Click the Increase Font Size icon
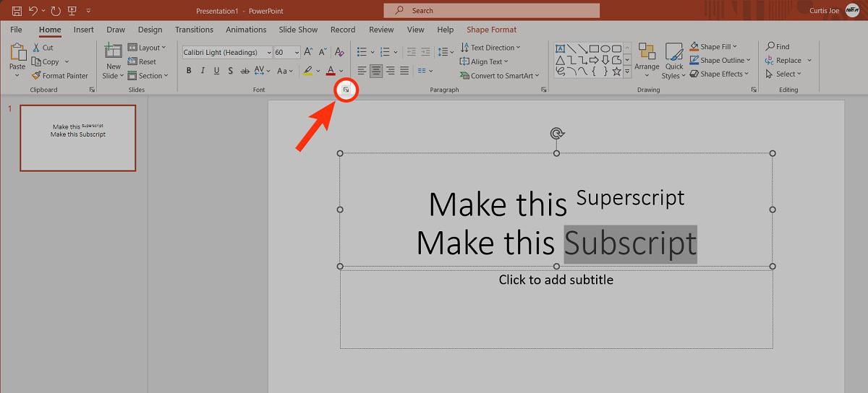 point(308,52)
